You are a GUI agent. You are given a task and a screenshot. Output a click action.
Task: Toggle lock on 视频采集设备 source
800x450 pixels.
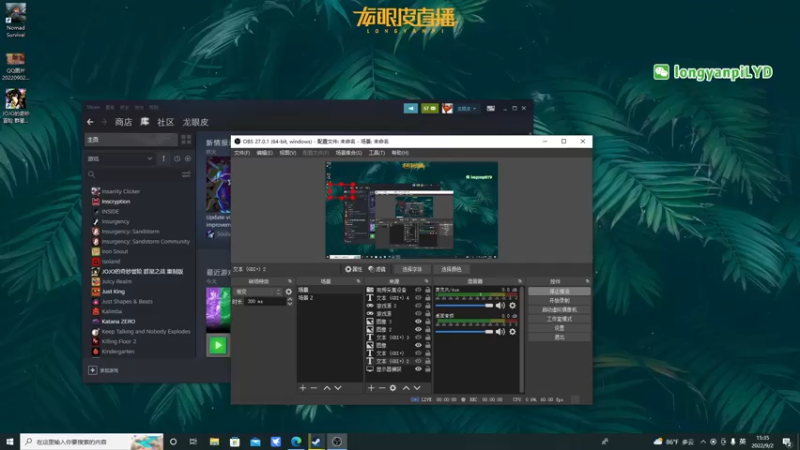click(428, 290)
